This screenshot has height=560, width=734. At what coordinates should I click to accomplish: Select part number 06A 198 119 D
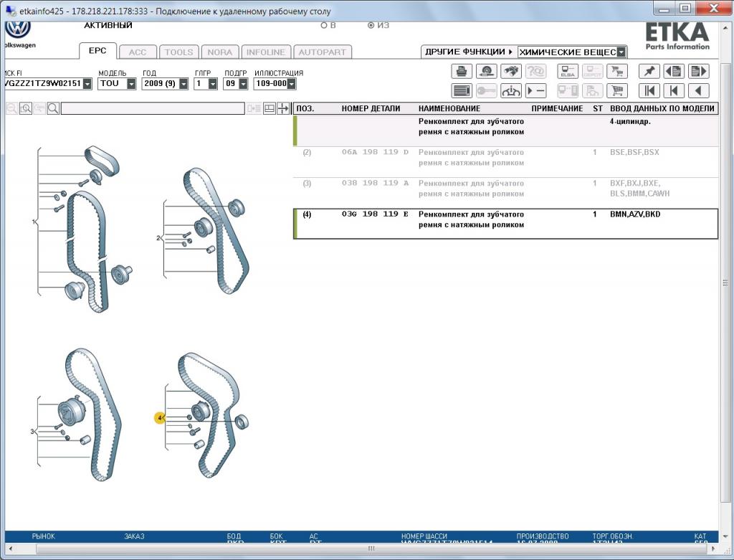pos(375,152)
